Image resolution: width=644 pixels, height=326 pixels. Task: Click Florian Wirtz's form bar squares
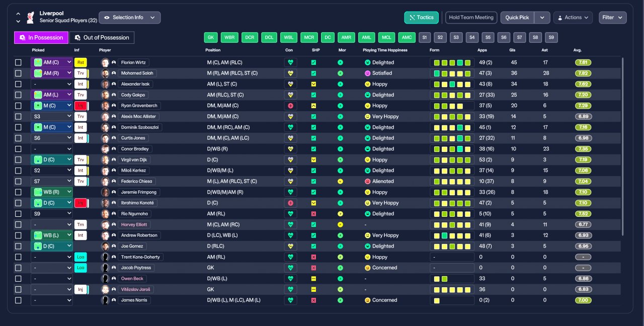coord(452,62)
